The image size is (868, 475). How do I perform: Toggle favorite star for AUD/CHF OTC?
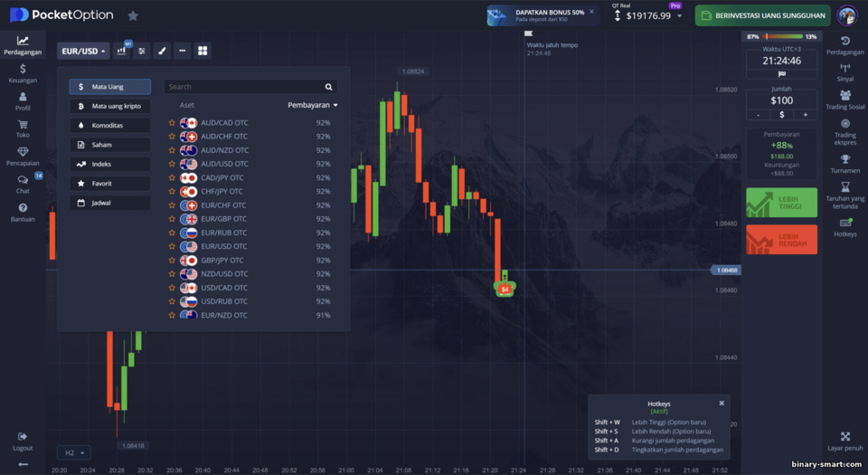(x=172, y=137)
